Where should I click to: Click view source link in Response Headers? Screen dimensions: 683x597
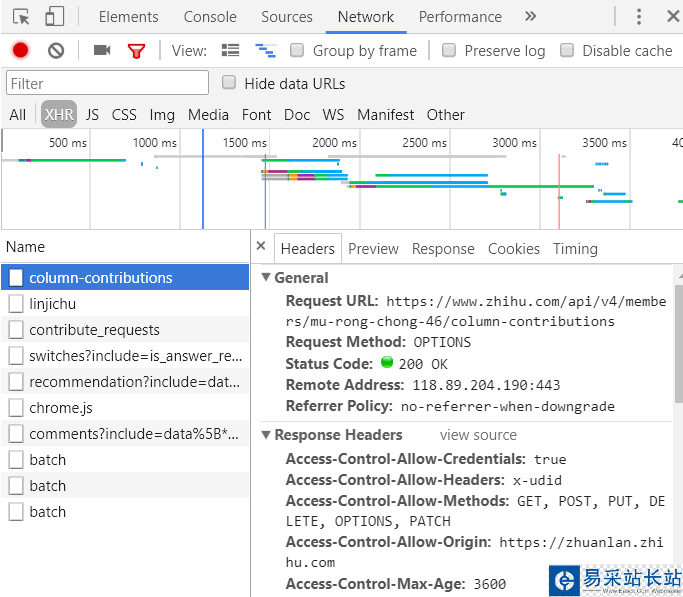478,435
